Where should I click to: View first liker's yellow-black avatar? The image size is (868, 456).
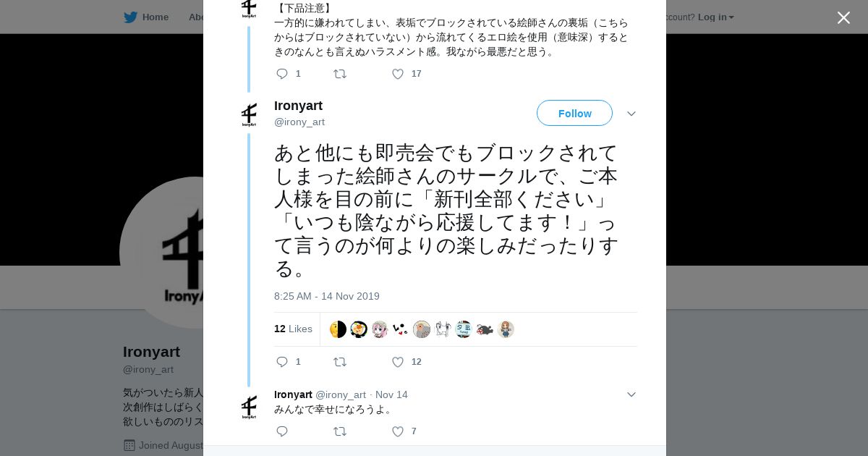[338, 329]
